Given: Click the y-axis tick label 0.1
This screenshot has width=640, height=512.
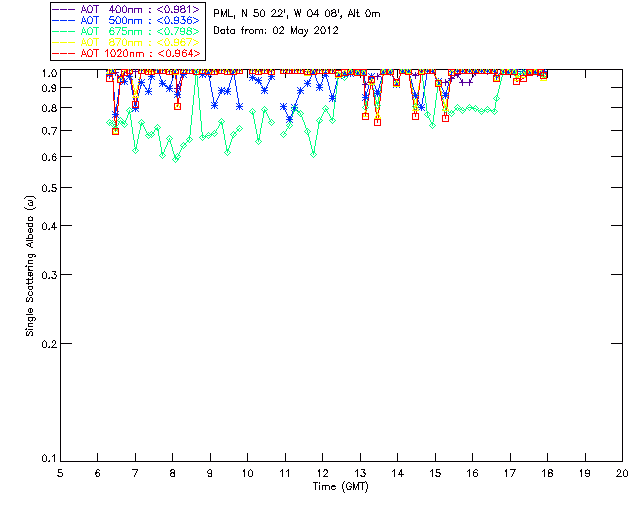Looking at the screenshot, I should coord(47,459).
